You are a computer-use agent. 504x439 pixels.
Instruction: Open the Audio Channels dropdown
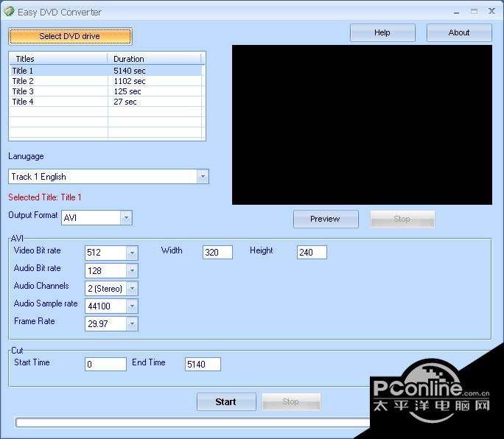132,288
